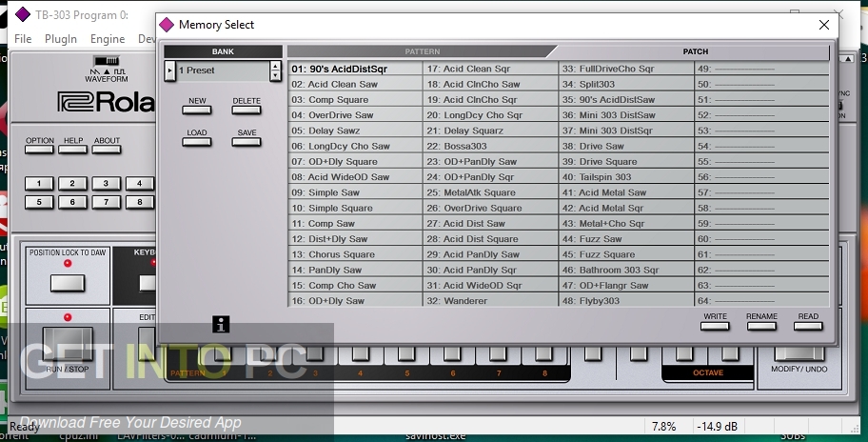Close the Memory Select dialog
The image size is (868, 442).
point(823,25)
